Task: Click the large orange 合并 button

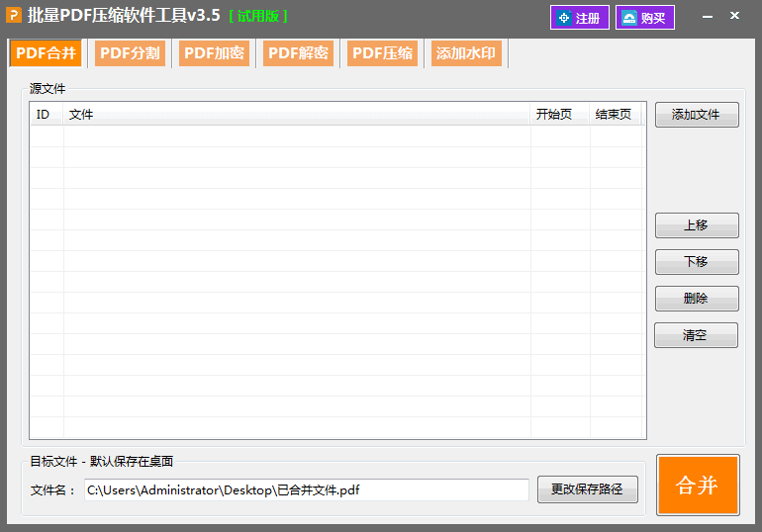Action: tap(698, 485)
